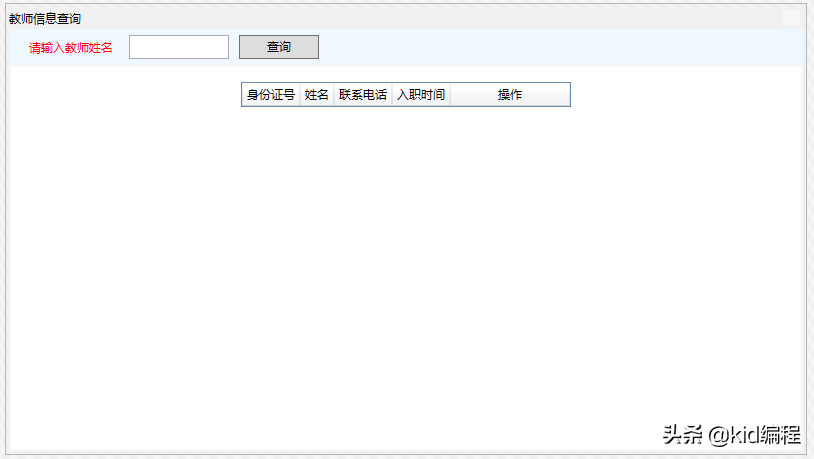Click the 请输入教师姓名 red label

71,48
